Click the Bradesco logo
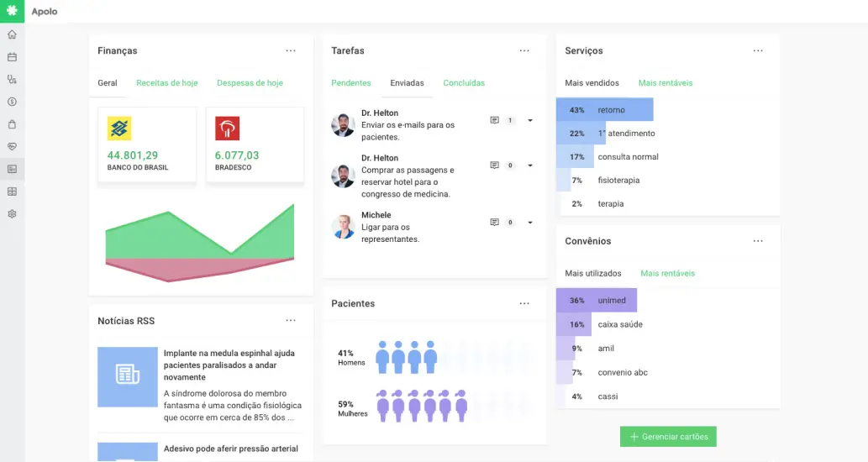Image resolution: width=868 pixels, height=462 pixels. tap(227, 129)
